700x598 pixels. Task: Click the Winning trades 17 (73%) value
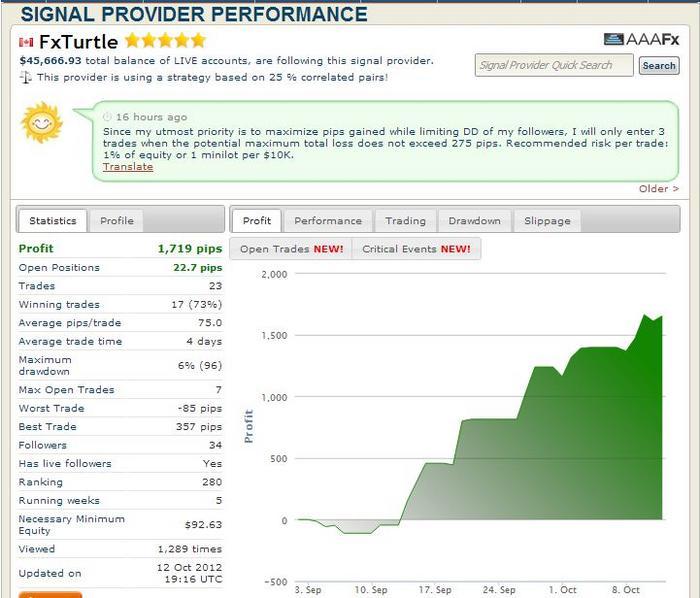196,304
